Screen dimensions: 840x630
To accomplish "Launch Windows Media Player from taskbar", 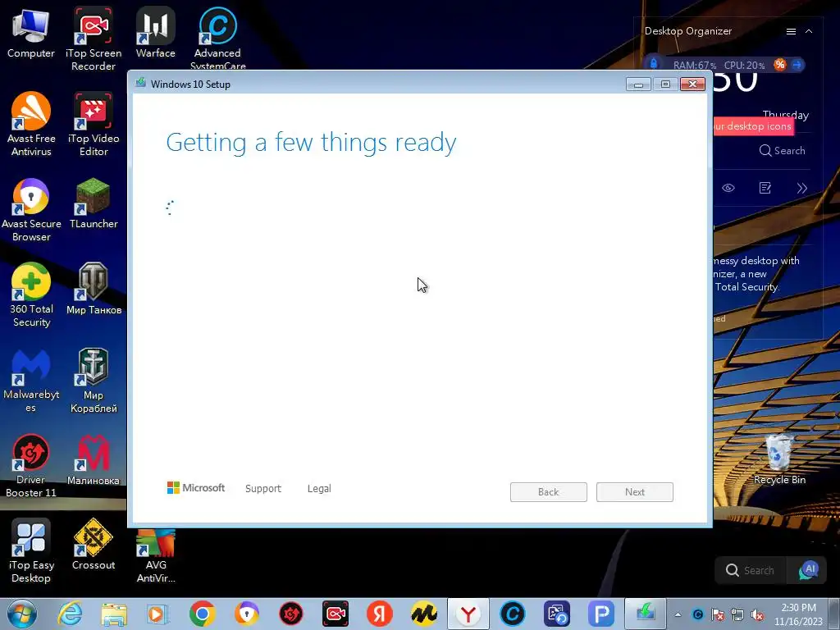I will coord(157,614).
